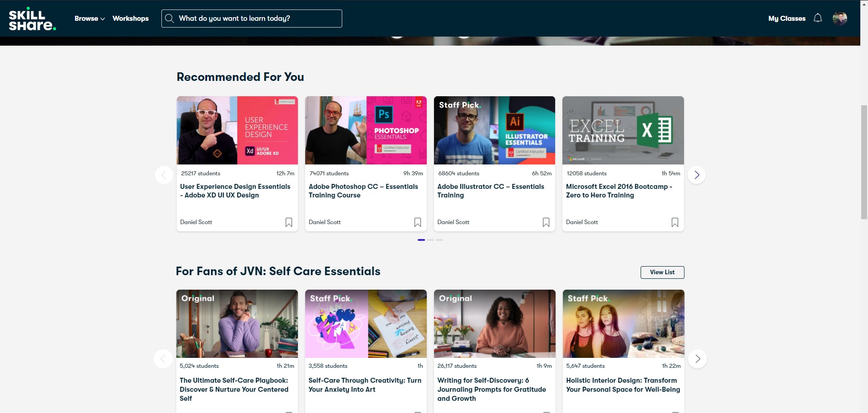Image resolution: width=868 pixels, height=413 pixels.
Task: Open 'Holistic Interior Design' title link
Action: 623,385
